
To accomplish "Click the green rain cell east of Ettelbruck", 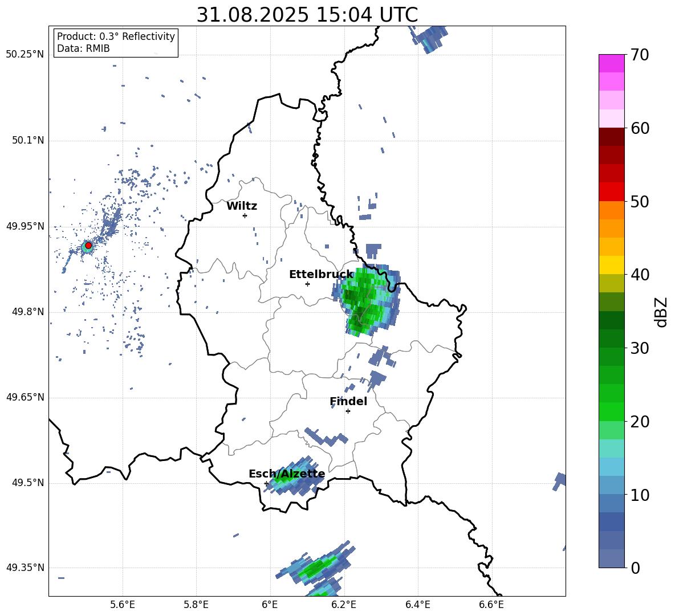I will click(x=366, y=300).
